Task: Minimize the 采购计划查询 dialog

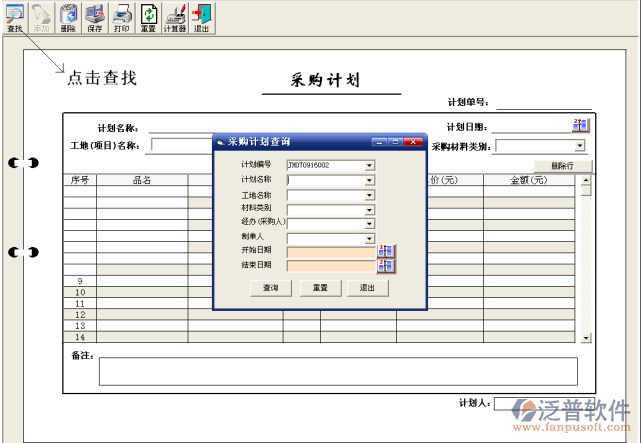Action: coord(379,142)
